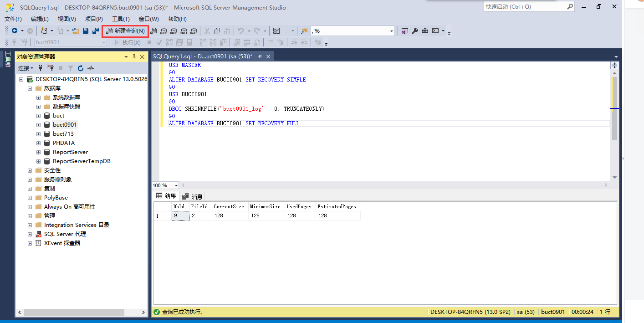Image resolution: width=644 pixels, height=323 pixels.
Task: Pin the SQLQuery1.sql document tab
Action: click(261, 56)
